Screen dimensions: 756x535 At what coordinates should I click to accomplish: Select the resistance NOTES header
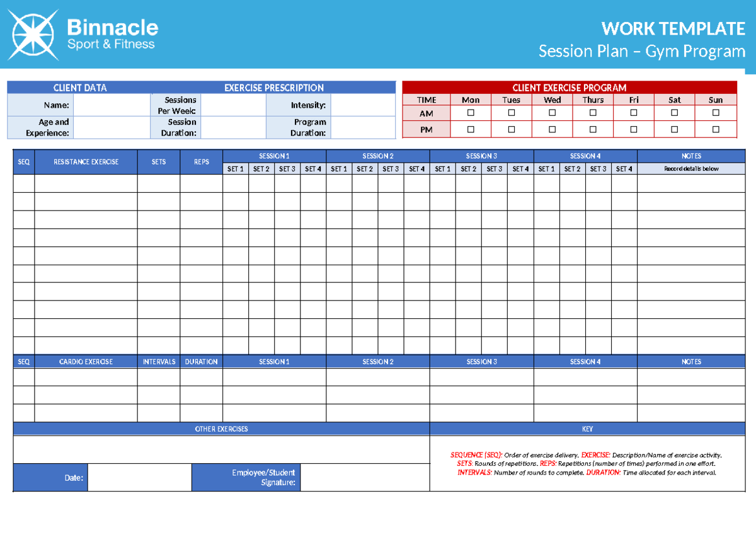[691, 156]
